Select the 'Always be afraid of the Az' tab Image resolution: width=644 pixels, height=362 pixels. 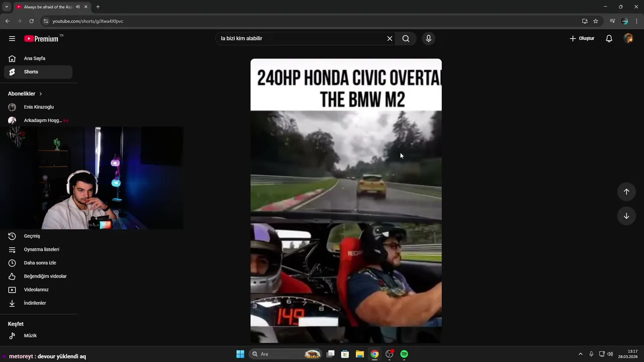(52, 7)
